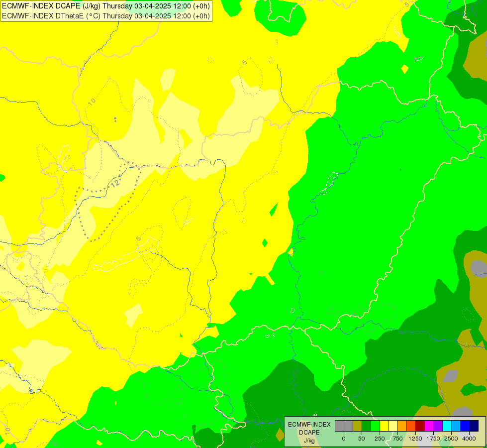Select the magenta legend swatch
This screenshot has height=448, width=487.
(x=429, y=426)
